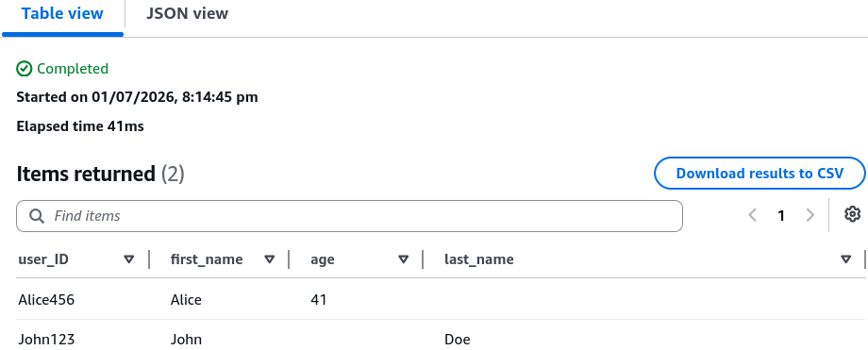Click the last_name column header label
The width and height of the screenshot is (868, 350).
(x=479, y=259)
